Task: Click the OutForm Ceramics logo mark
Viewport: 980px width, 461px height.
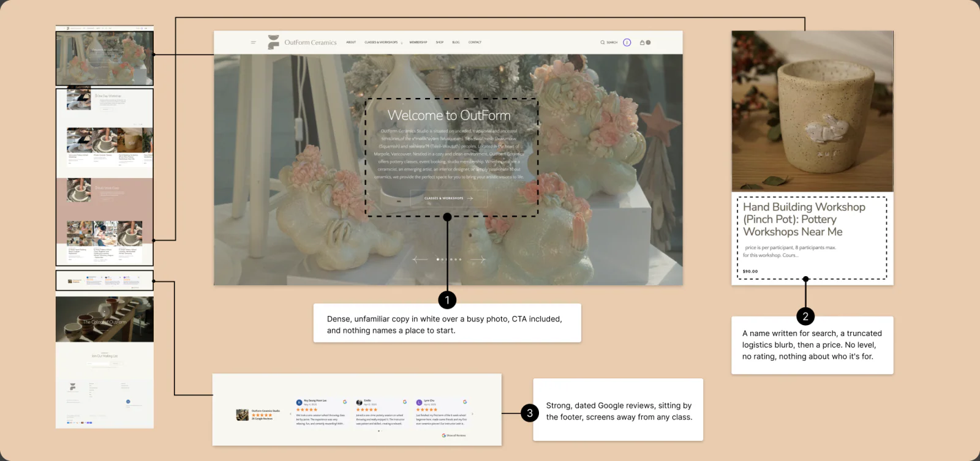Action: [x=273, y=42]
